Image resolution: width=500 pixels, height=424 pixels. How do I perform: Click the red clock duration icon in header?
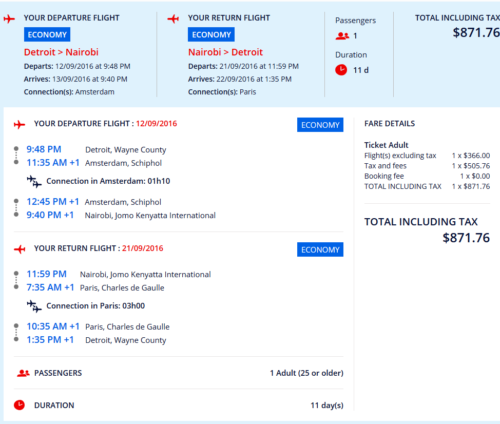[341, 70]
